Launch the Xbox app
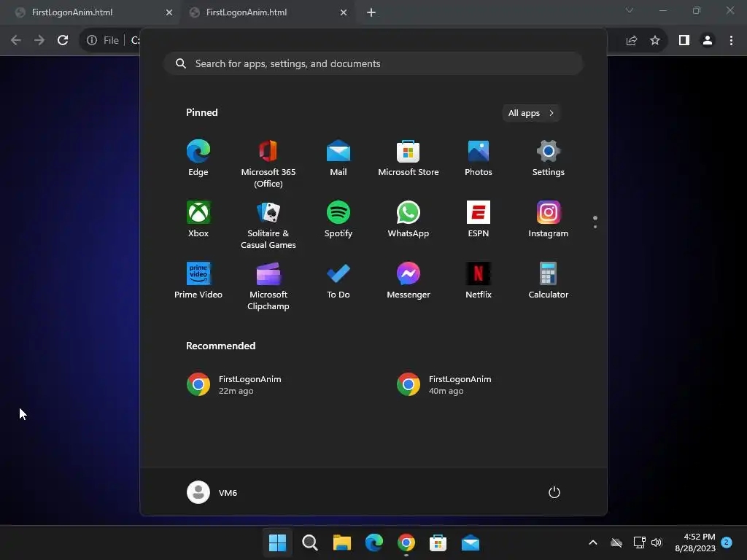 [x=198, y=219]
